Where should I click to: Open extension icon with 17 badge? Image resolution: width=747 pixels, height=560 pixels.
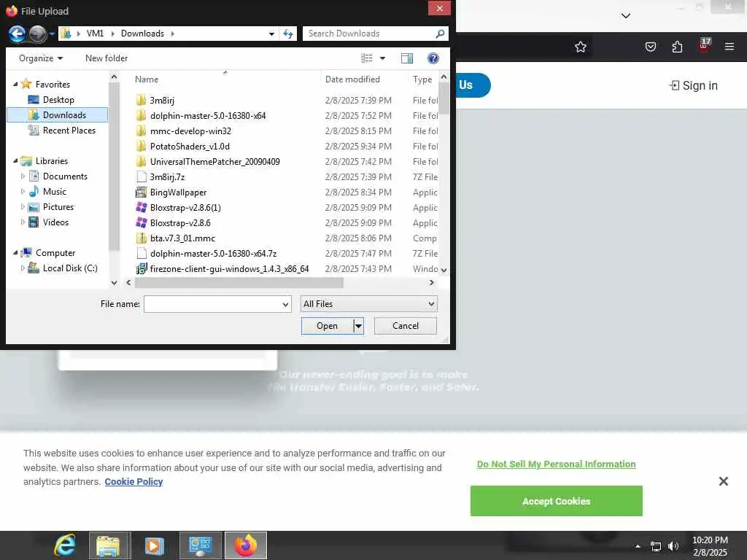tap(704, 45)
